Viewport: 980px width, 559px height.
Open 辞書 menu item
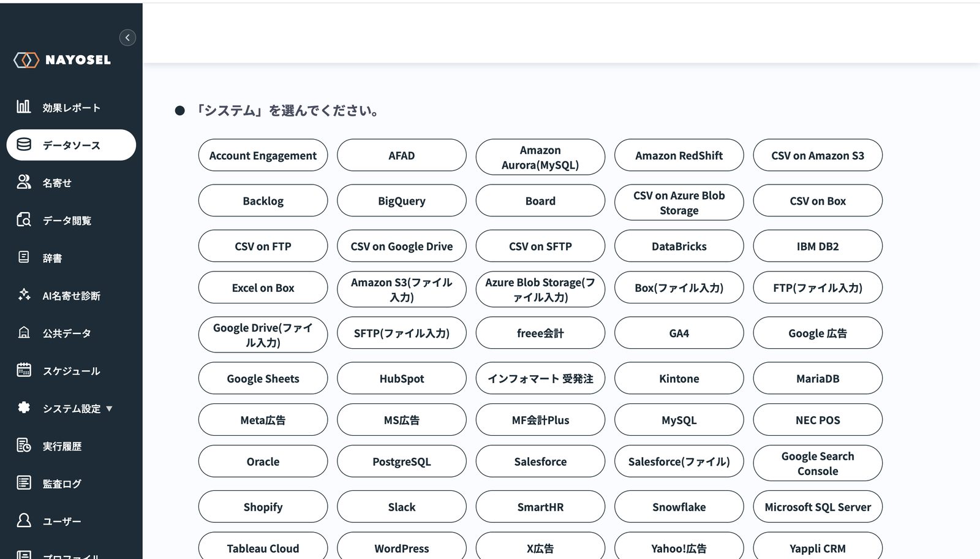coord(71,258)
